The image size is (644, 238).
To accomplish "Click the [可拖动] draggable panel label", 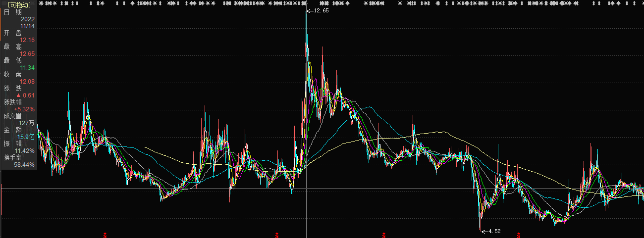I will (19, 4).
